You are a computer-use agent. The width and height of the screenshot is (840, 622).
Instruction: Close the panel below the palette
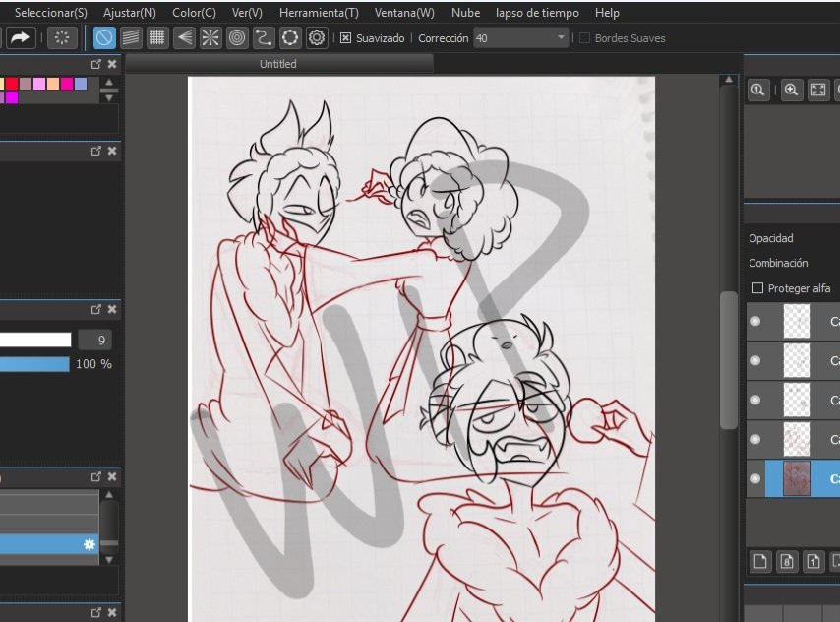112,152
